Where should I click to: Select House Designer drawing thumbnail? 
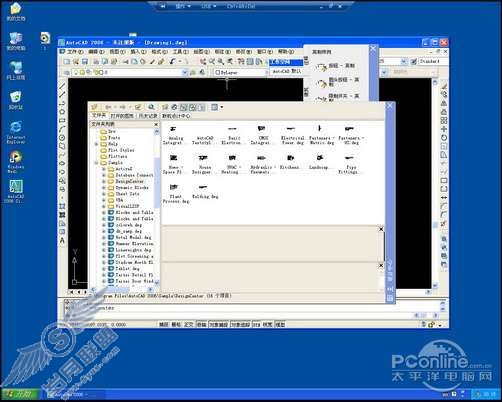pos(202,164)
